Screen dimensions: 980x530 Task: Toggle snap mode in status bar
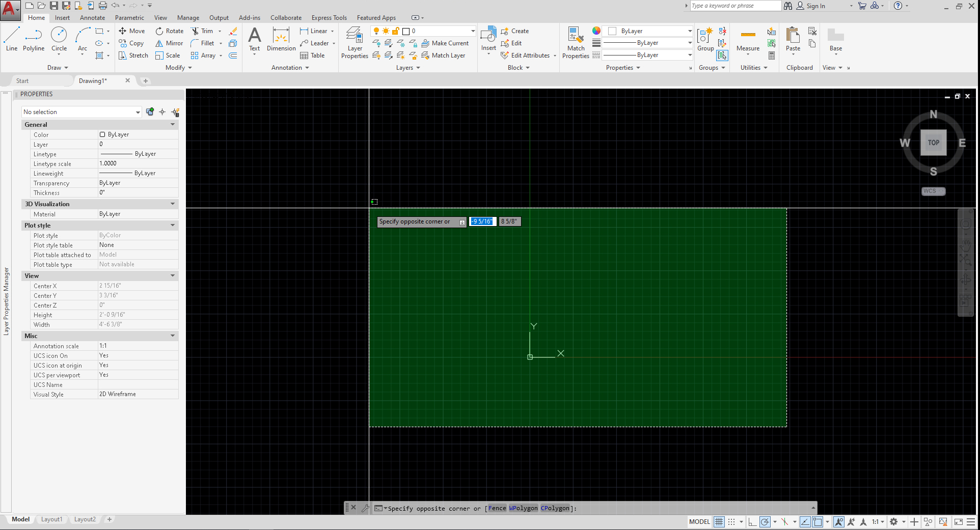point(732,521)
